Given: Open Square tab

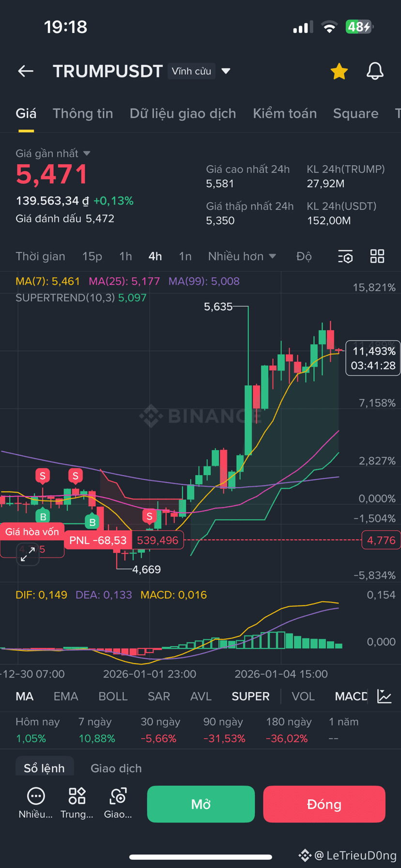Looking at the screenshot, I should tap(355, 113).
